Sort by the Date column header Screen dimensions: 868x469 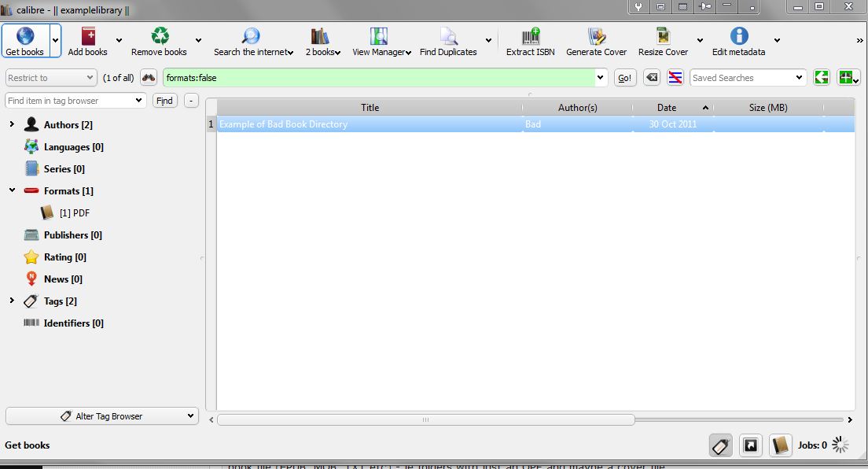(x=672, y=108)
